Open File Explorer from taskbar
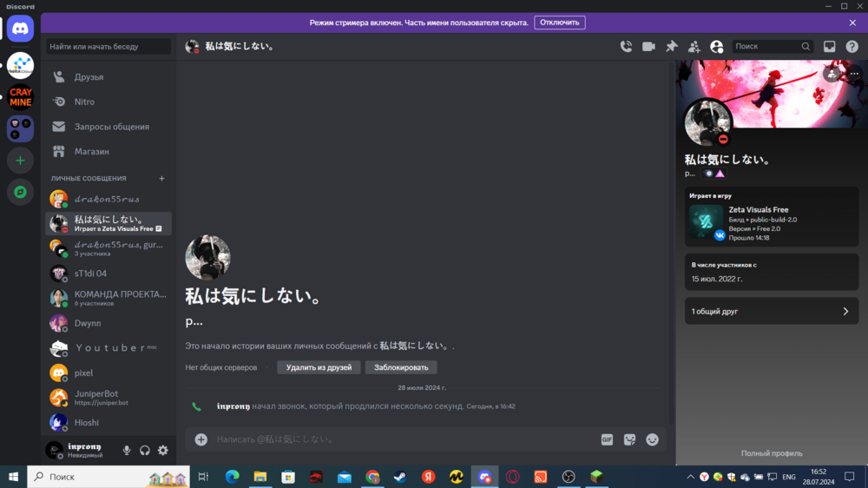 (260, 477)
